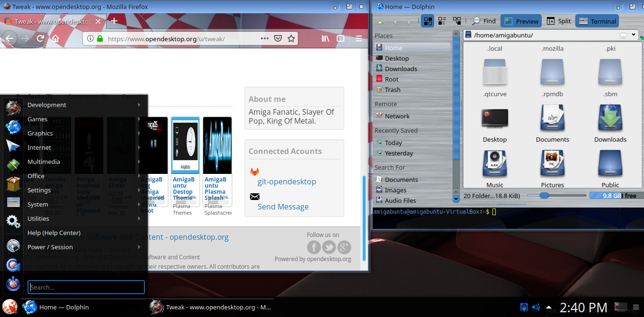This screenshot has height=317, width=644.
Task: Open a new Firefox tab
Action: click(114, 21)
